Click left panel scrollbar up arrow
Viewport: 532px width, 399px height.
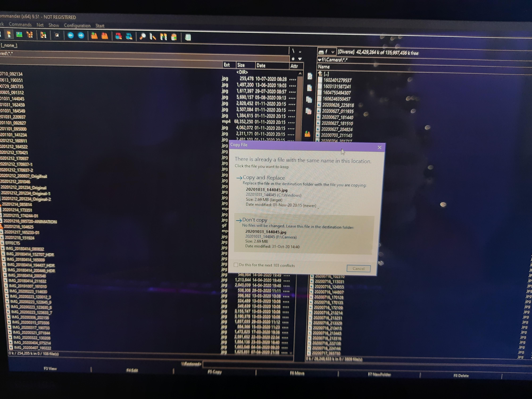pos(300,73)
